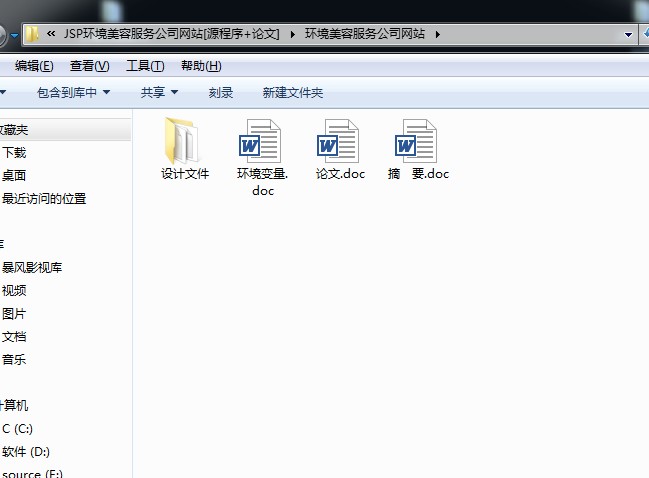
Task: Click JSP环境美容服务公司网站[源程序+论文] breadcrumb
Action: [x=171, y=34]
